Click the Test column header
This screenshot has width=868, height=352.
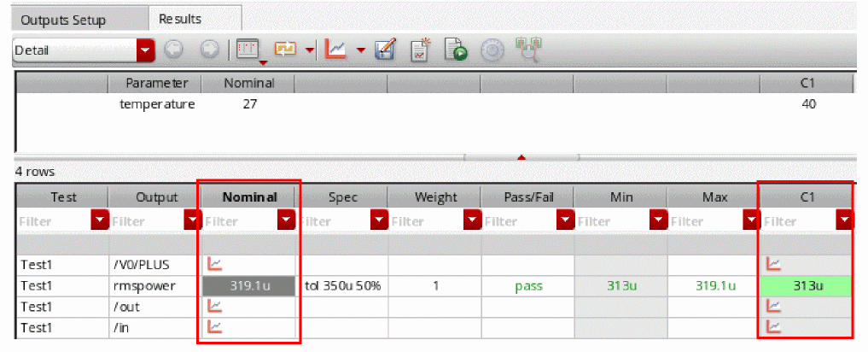click(62, 197)
